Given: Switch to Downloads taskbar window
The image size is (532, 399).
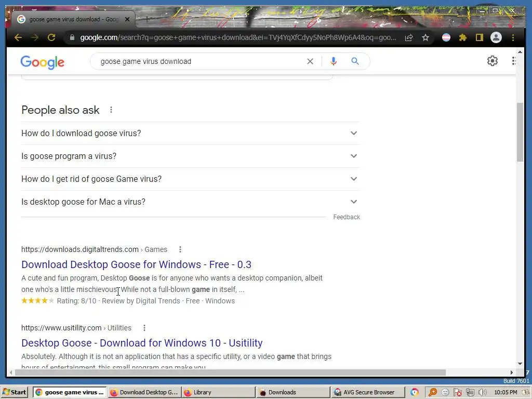Looking at the screenshot, I should point(293,392).
